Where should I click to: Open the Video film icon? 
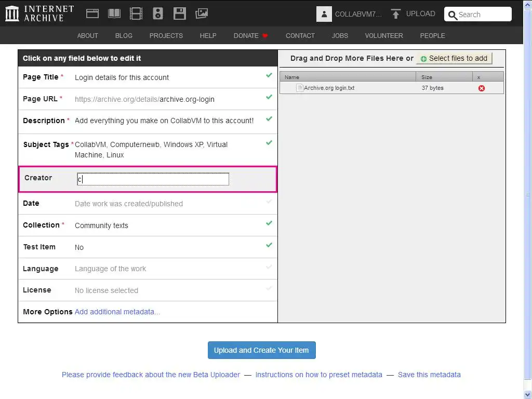pos(136,14)
